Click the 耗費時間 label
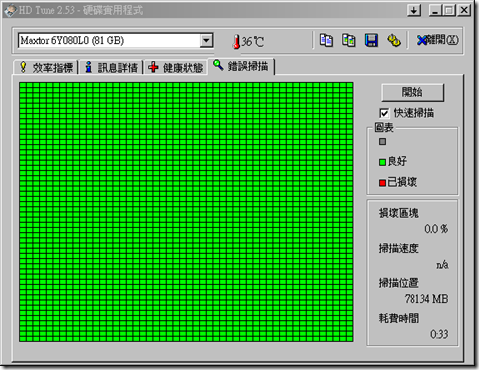The width and height of the screenshot is (479, 370). pos(398,318)
